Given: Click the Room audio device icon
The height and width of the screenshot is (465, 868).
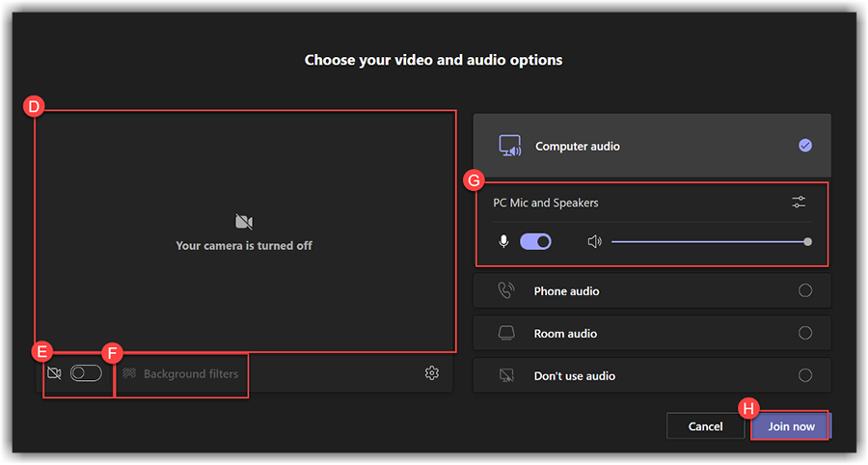Looking at the screenshot, I should pos(506,333).
